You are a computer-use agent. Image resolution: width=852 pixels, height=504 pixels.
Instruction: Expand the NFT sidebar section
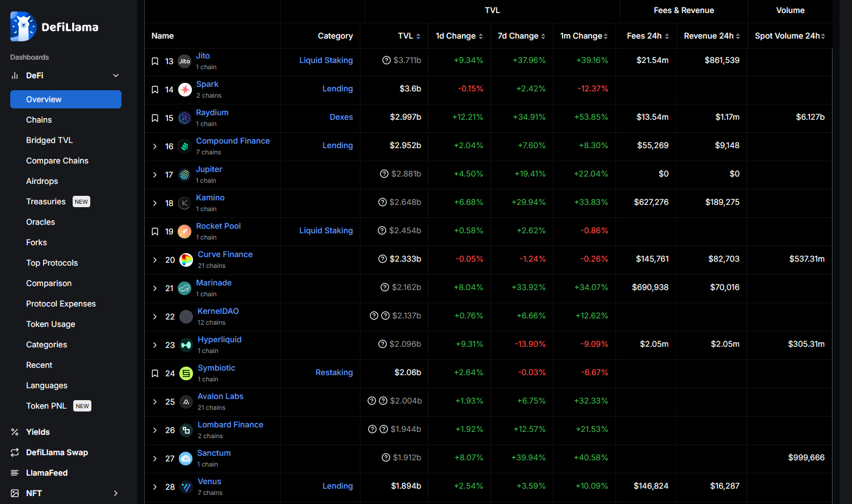pos(116,493)
